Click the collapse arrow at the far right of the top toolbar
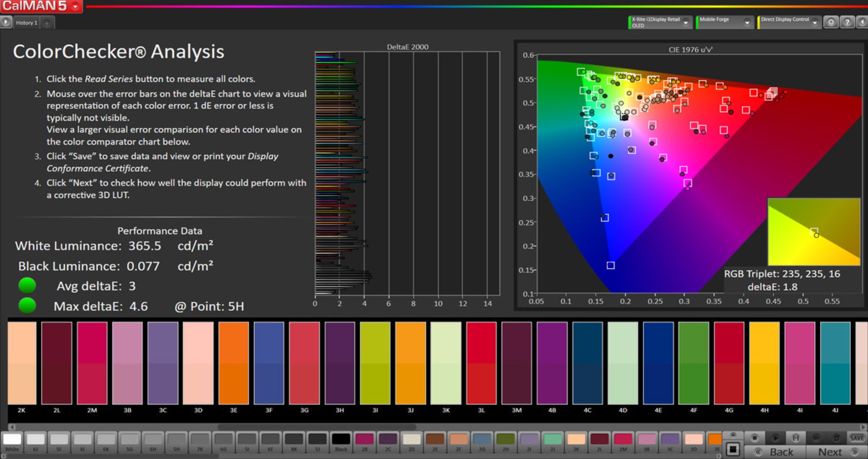Screen dimensions: 868x459 click(x=862, y=22)
